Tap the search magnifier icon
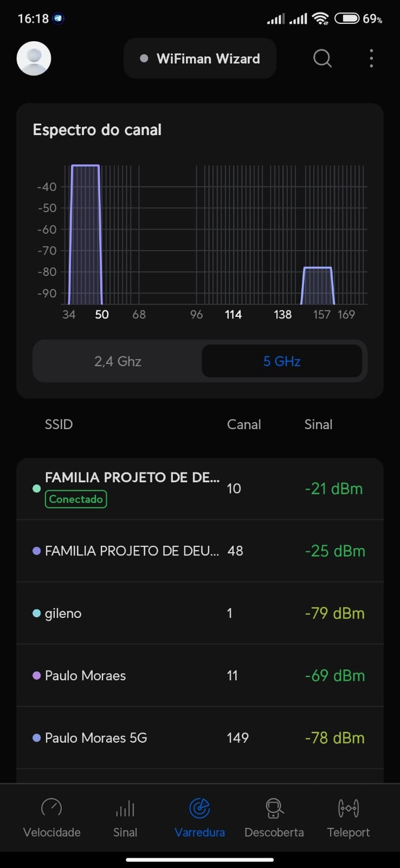 pos(322,58)
